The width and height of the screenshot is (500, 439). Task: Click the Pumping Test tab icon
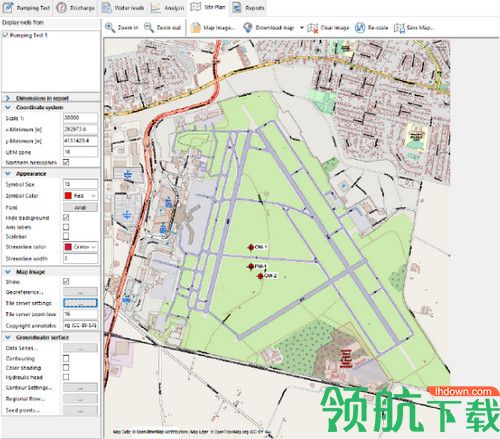[8, 7]
